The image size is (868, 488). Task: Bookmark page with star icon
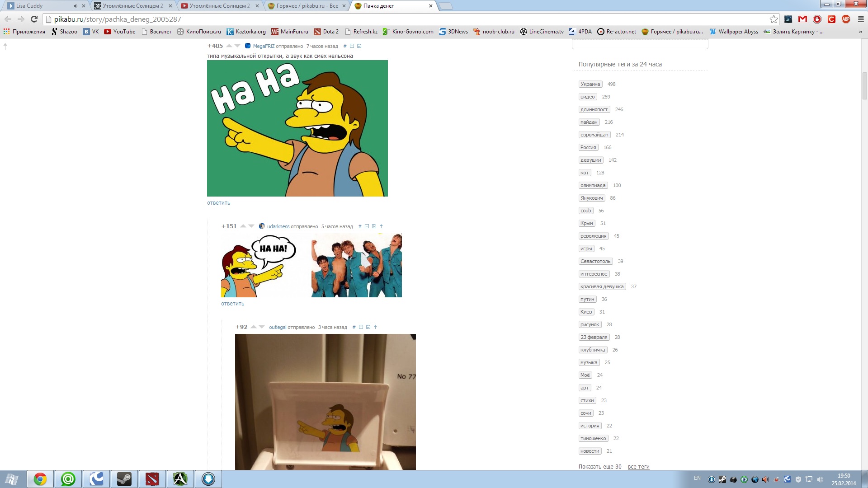click(774, 19)
